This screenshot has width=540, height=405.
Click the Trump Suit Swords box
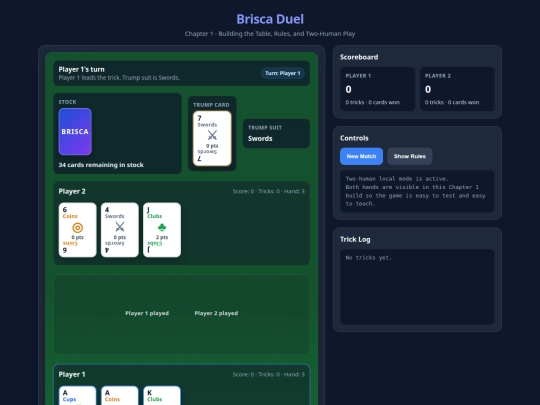pyautogui.click(x=276, y=134)
